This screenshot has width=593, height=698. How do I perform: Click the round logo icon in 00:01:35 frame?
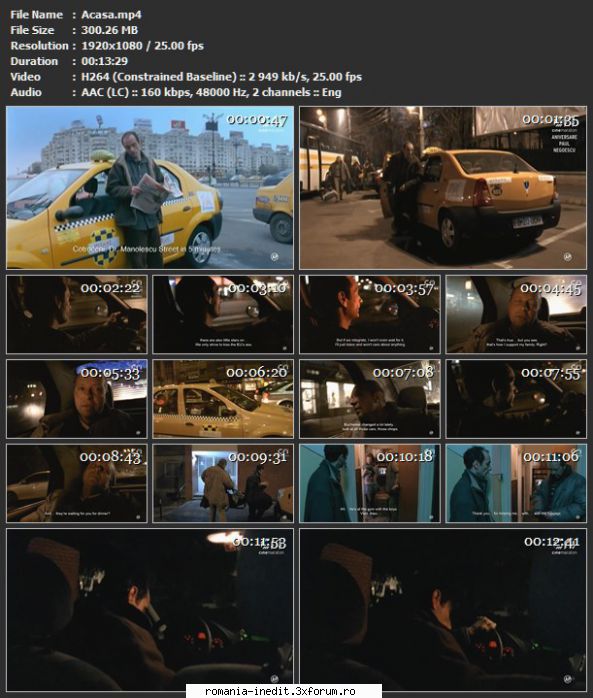point(568,257)
